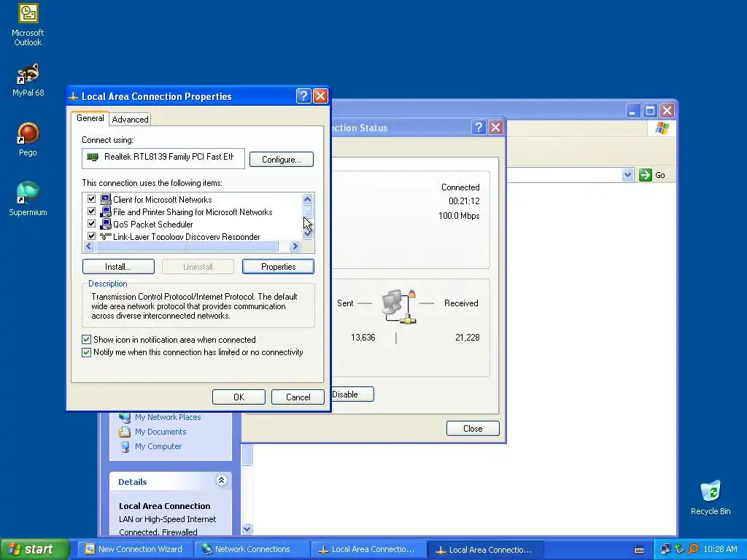747x560 pixels.
Task: Toggle File and Printer Sharing checkbox
Action: (x=91, y=211)
